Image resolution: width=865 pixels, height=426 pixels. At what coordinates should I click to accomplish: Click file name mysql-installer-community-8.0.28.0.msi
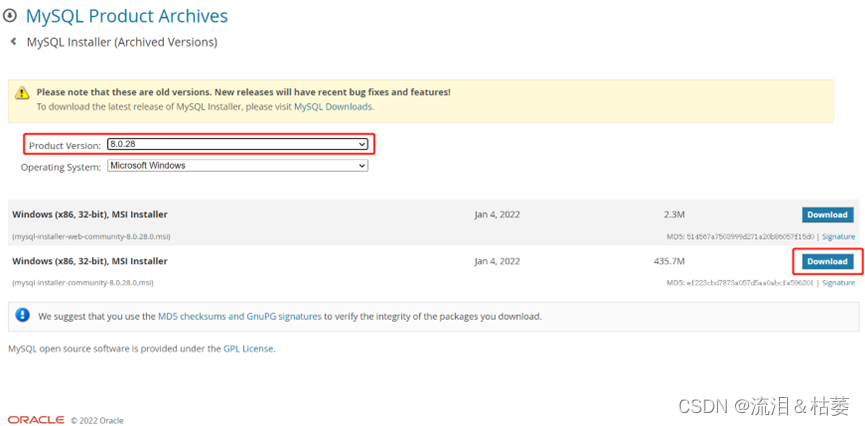[83, 283]
